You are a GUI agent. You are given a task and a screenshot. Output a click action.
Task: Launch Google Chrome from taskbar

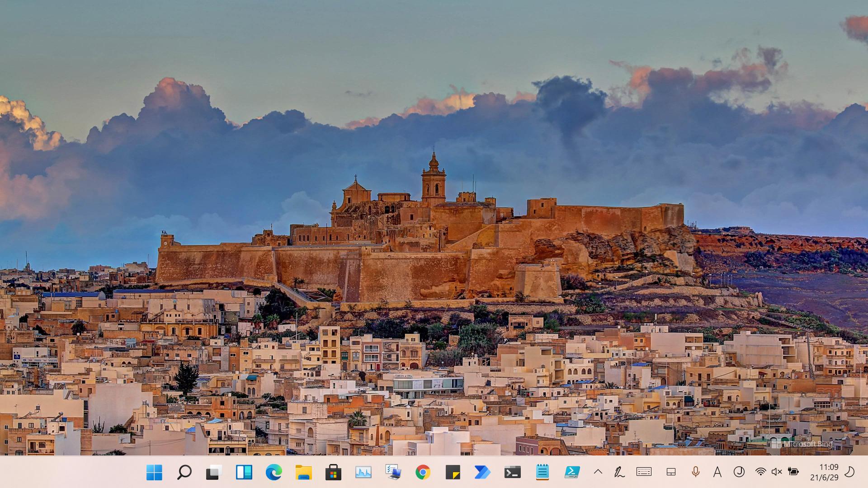[423, 472]
